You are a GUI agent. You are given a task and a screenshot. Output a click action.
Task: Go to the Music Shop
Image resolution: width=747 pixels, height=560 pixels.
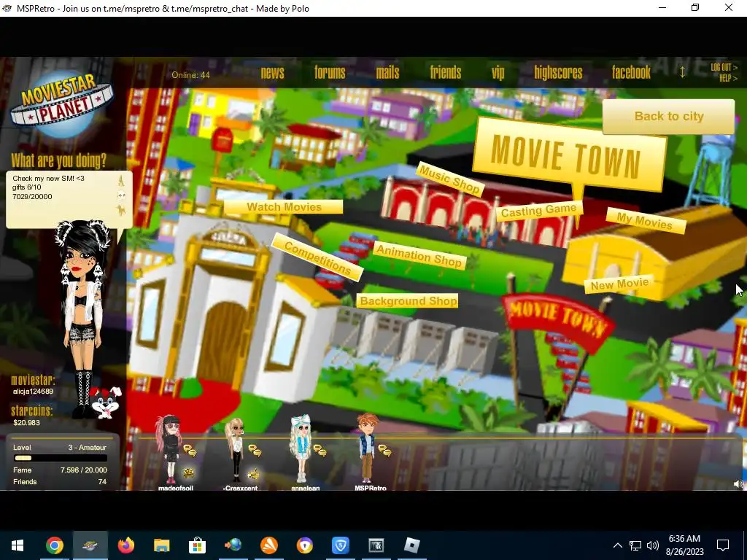pos(449,179)
